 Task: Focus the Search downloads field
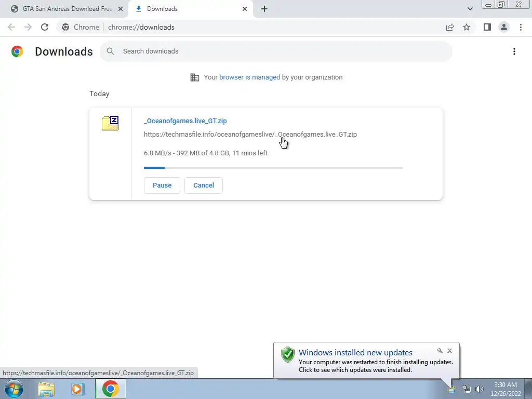(276, 51)
